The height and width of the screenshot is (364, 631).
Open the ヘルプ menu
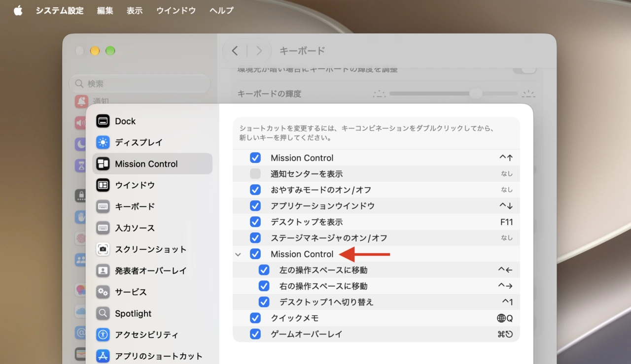(221, 10)
